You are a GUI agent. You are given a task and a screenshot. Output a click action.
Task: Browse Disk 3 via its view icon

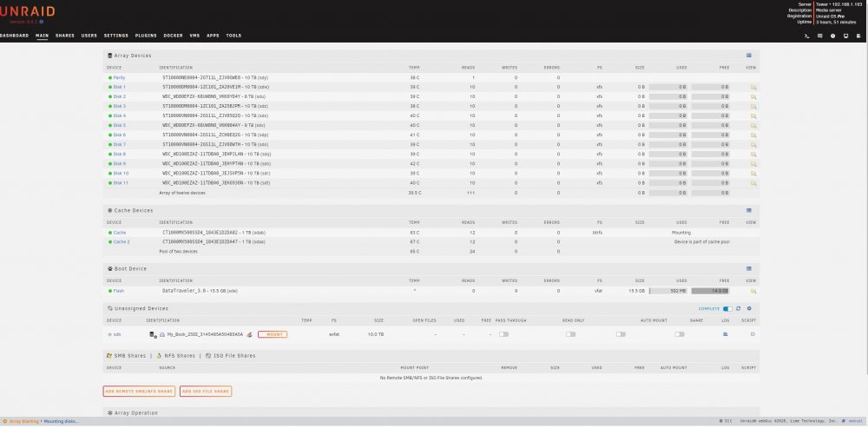pos(753,106)
